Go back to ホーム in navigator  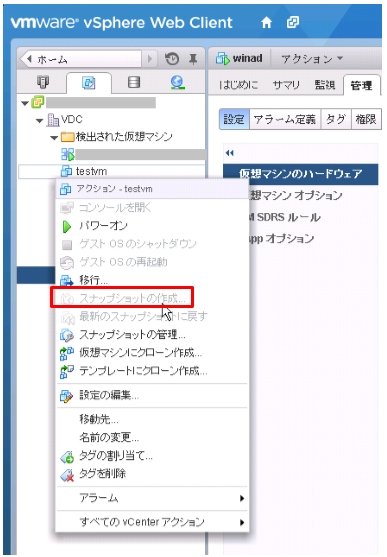coord(81,59)
